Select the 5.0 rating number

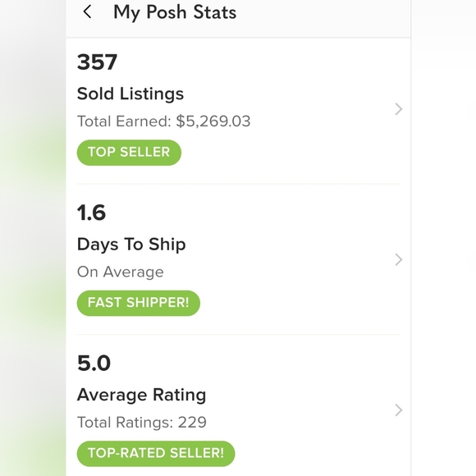pyautogui.click(x=94, y=363)
